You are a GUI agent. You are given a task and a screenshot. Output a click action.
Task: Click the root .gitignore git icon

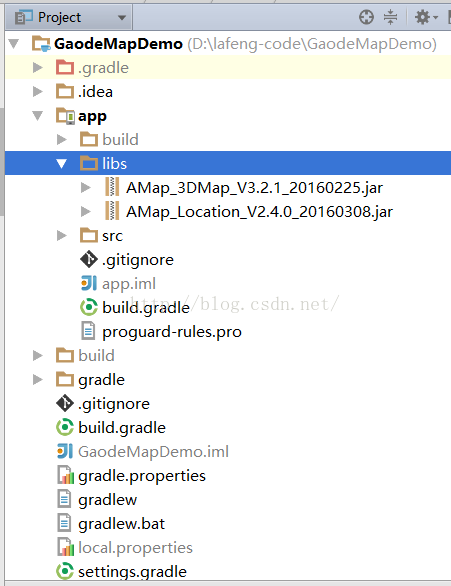point(65,403)
